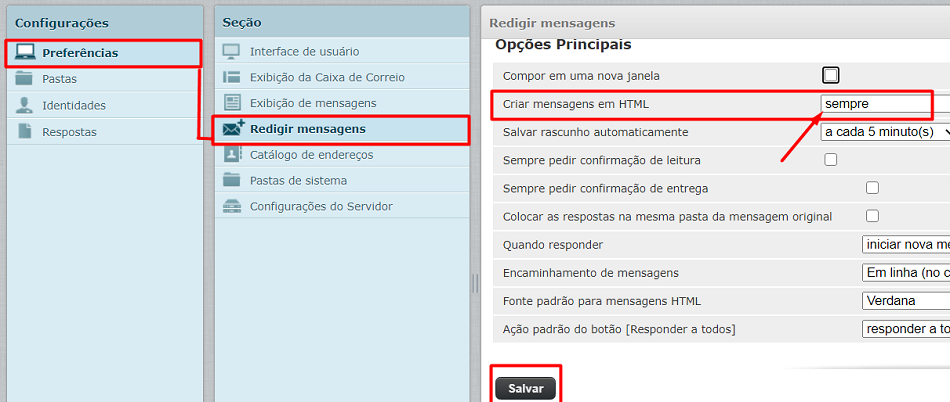Viewport: 950px width, 402px height.
Task: Click the Configurações do Servidor icon
Action: (x=232, y=206)
